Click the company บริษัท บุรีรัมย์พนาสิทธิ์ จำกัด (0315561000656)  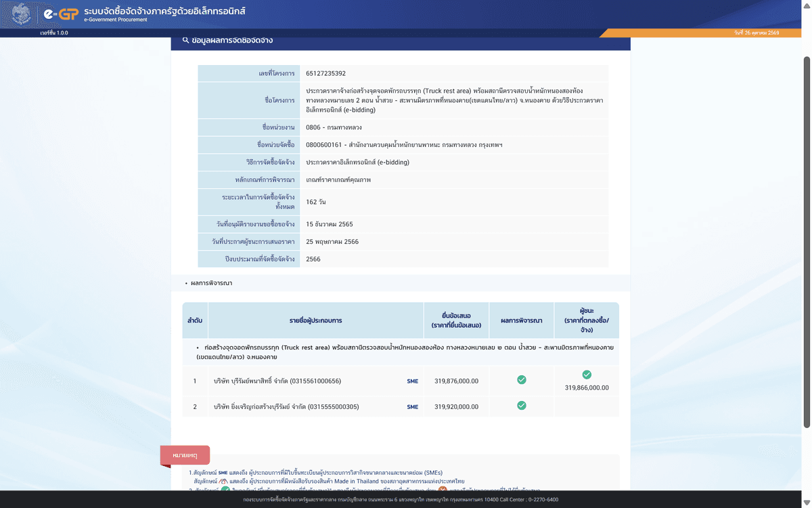tap(277, 381)
